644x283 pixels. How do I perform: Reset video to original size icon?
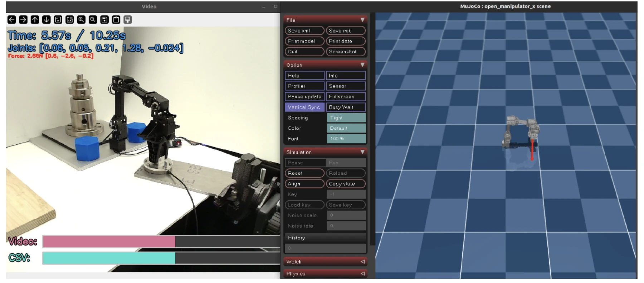click(x=58, y=20)
